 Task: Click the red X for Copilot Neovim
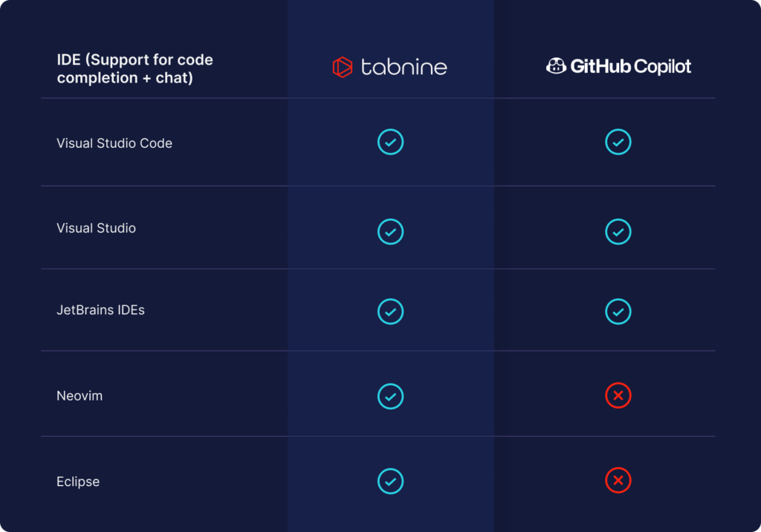tap(618, 396)
